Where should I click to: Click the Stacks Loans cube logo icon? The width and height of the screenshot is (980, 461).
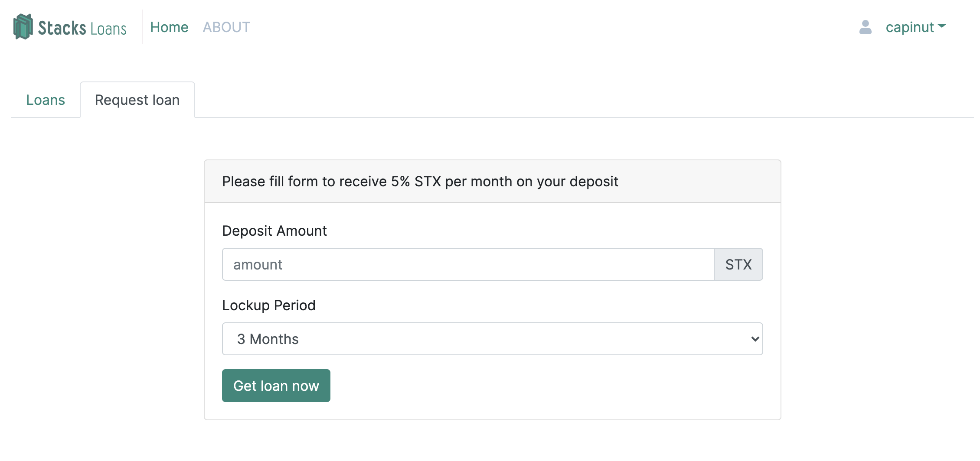pos(23,26)
